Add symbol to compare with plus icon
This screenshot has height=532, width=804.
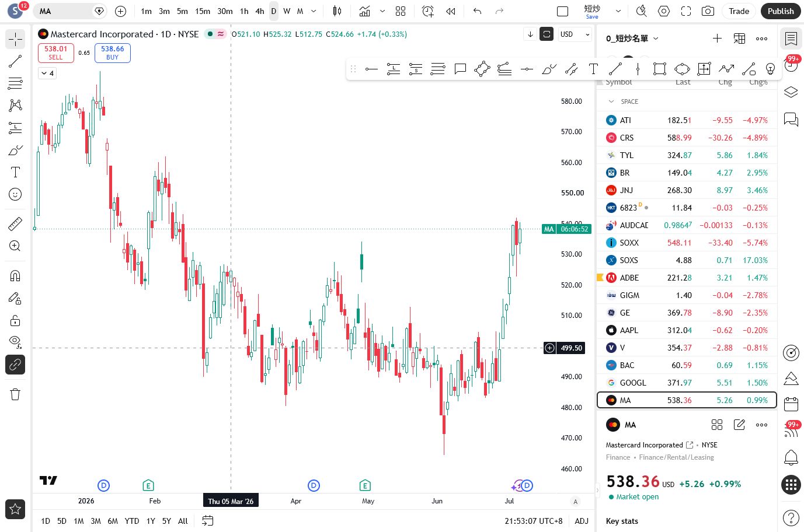[x=120, y=11]
